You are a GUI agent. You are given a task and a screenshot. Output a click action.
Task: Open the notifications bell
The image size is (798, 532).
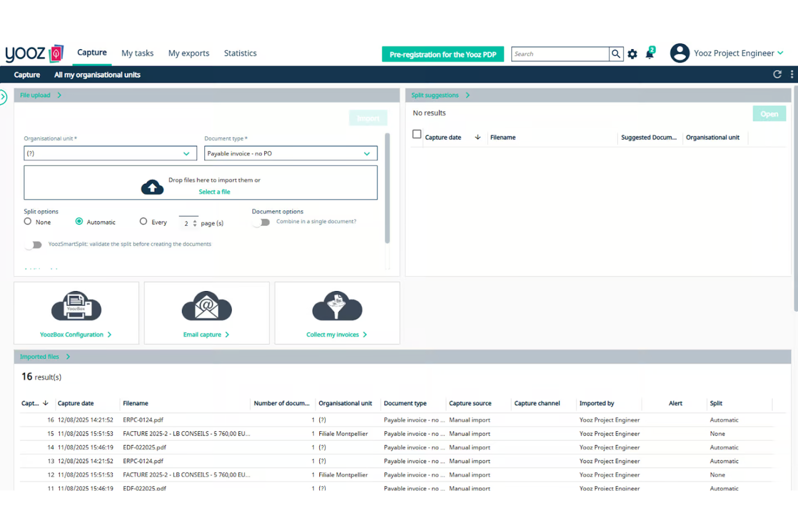click(650, 54)
